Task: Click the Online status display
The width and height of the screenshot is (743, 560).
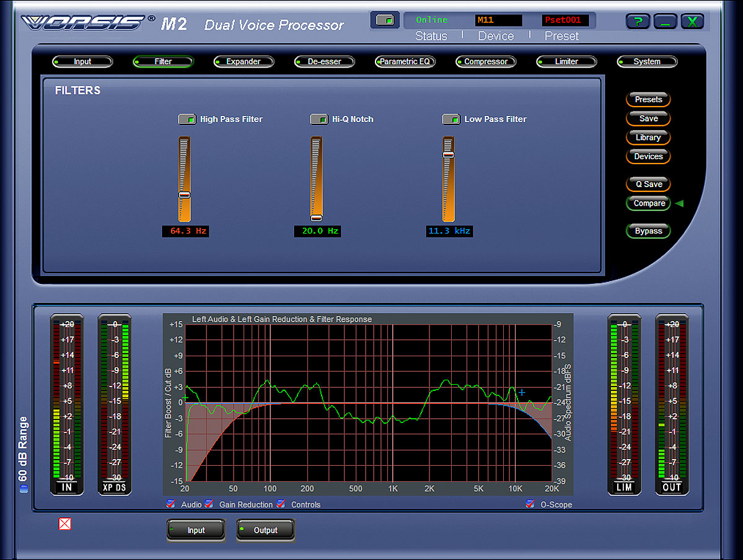Action: pyautogui.click(x=432, y=20)
